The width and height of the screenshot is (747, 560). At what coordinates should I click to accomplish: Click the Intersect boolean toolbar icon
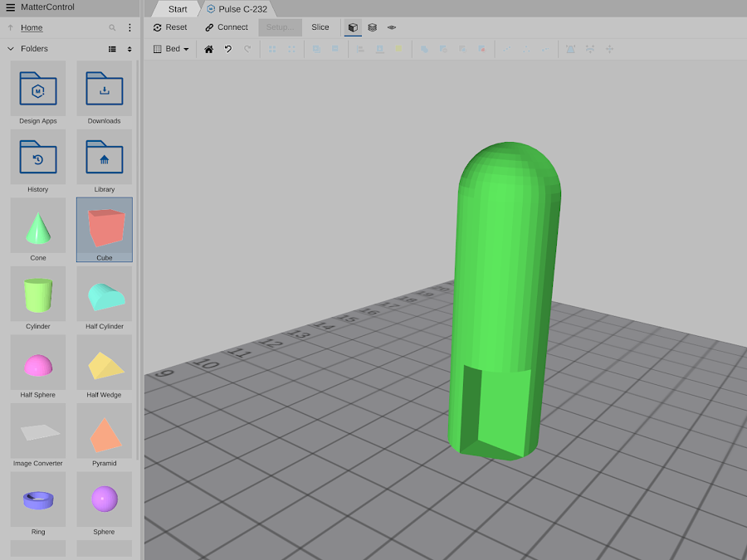462,49
